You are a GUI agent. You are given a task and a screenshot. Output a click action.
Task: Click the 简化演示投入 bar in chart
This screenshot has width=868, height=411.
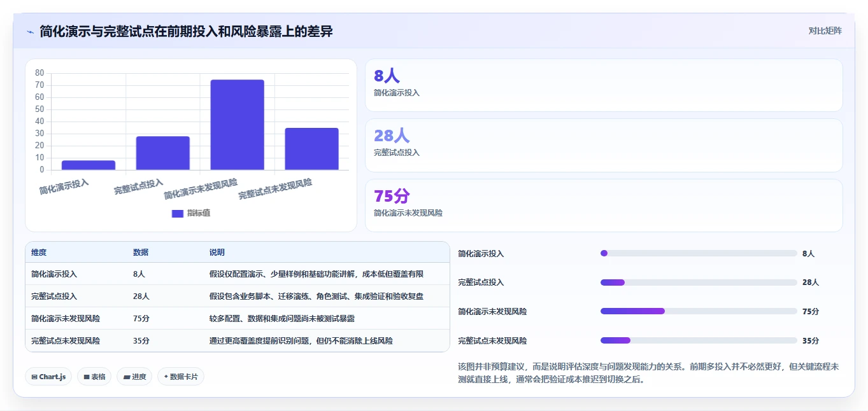click(89, 165)
